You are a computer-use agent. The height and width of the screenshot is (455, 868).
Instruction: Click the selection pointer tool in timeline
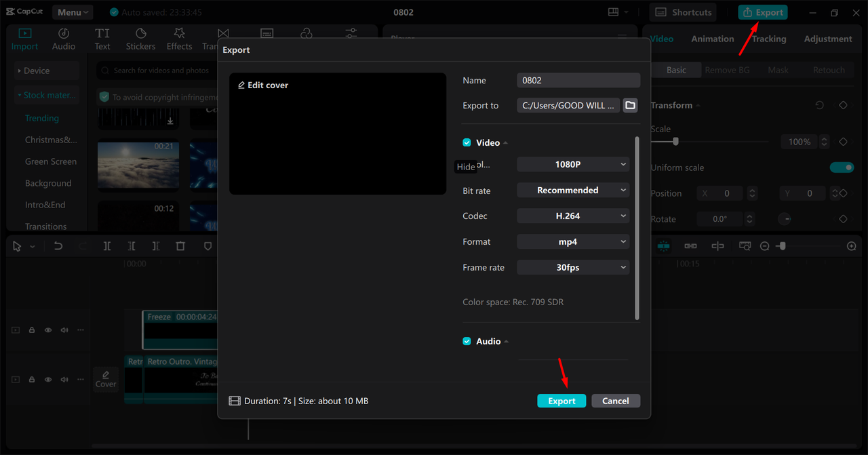coord(17,246)
